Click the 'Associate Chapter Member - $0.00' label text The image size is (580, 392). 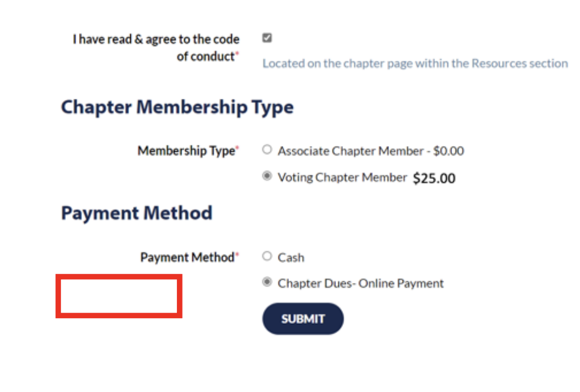371,151
